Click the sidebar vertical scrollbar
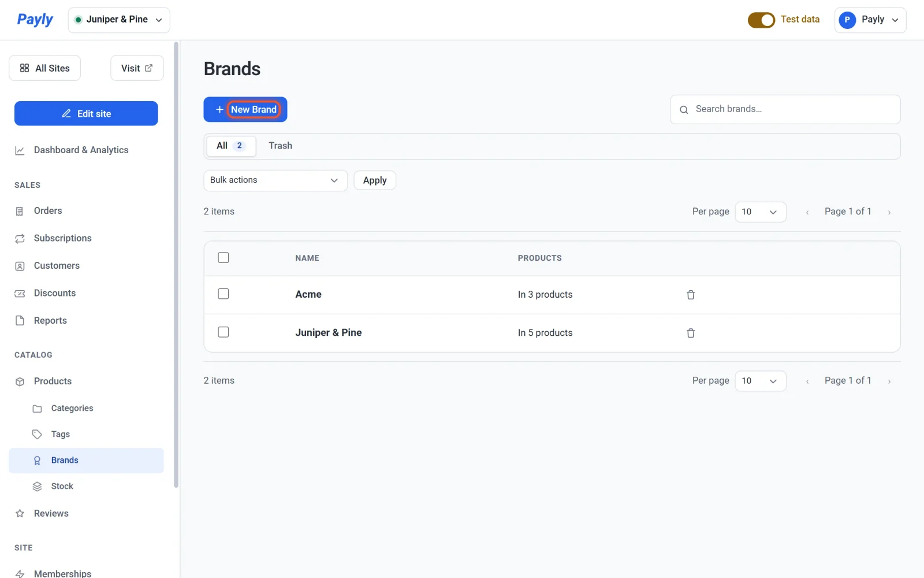 [x=176, y=265]
